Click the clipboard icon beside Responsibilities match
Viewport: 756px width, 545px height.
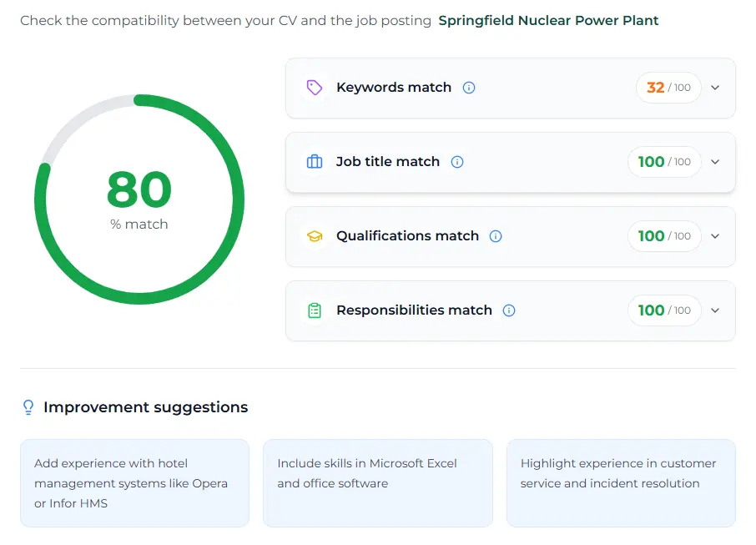(x=314, y=310)
